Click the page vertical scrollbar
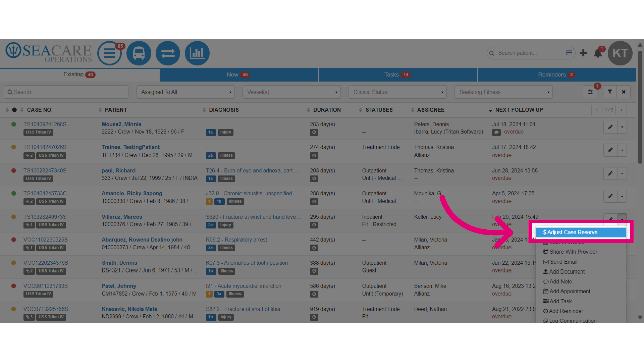644x362 pixels. coord(640,107)
